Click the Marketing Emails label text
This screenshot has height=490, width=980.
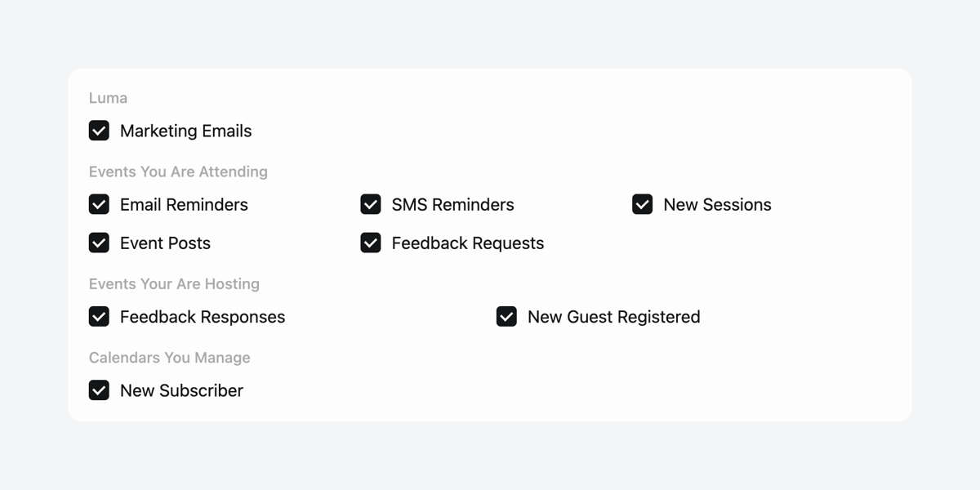tap(185, 131)
